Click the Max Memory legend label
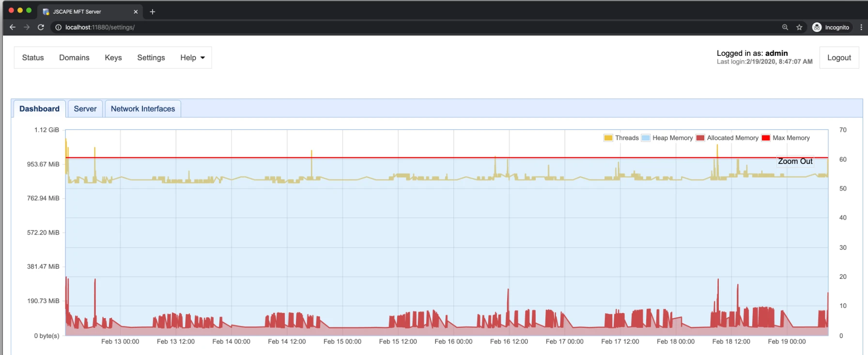868x355 pixels. pyautogui.click(x=791, y=138)
